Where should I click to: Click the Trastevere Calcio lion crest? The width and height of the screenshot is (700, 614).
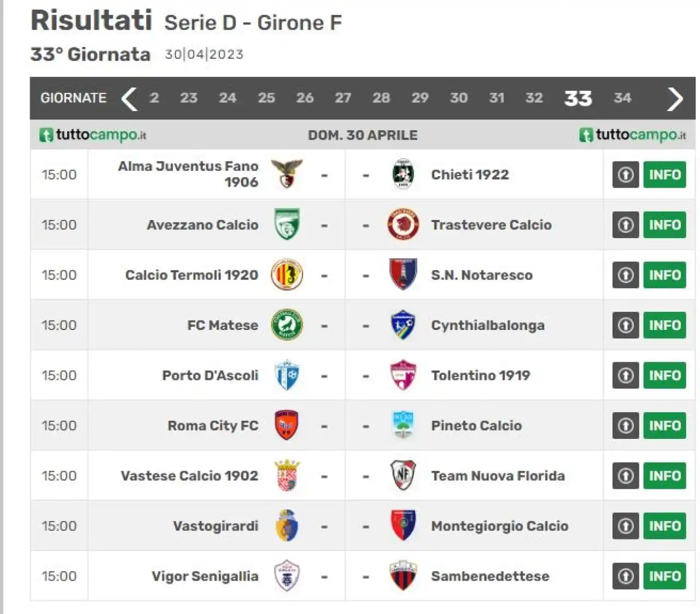click(x=403, y=224)
